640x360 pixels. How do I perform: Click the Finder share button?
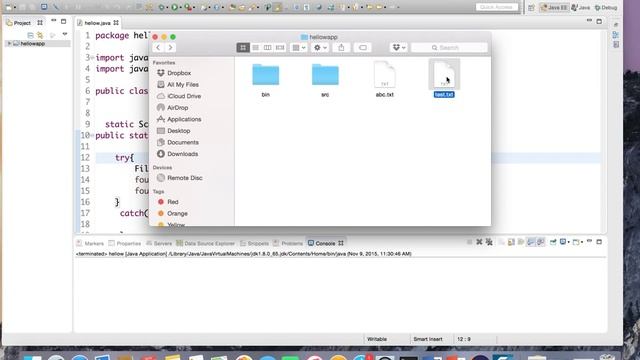[x=341, y=48]
